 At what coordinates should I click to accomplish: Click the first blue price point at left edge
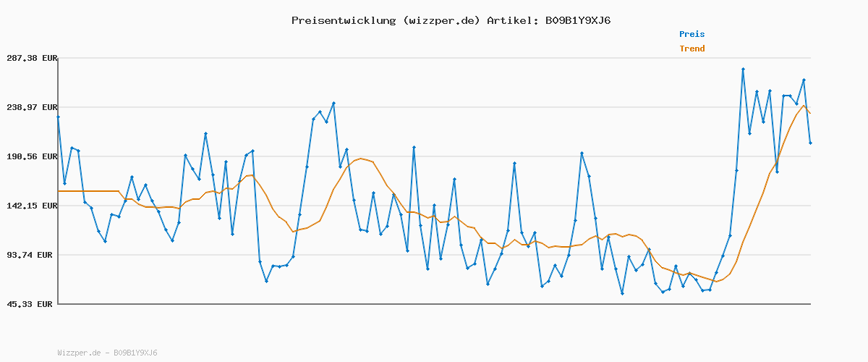tap(58, 117)
